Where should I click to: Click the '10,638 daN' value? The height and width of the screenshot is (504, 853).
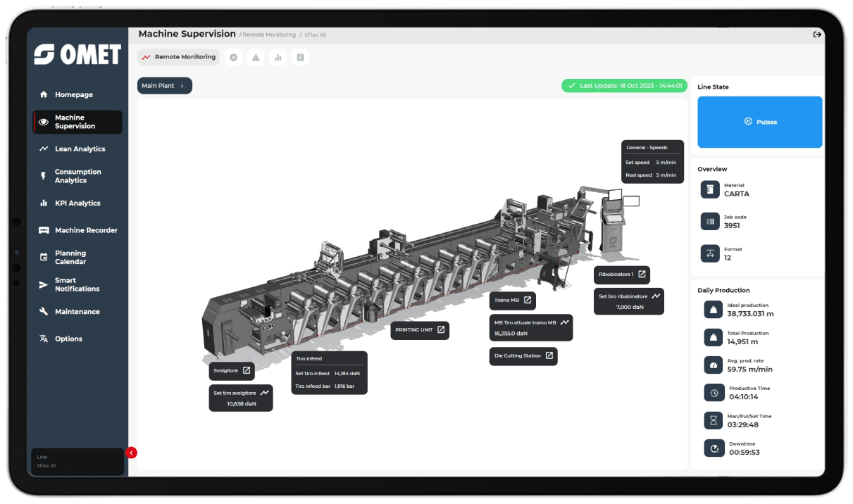click(242, 404)
